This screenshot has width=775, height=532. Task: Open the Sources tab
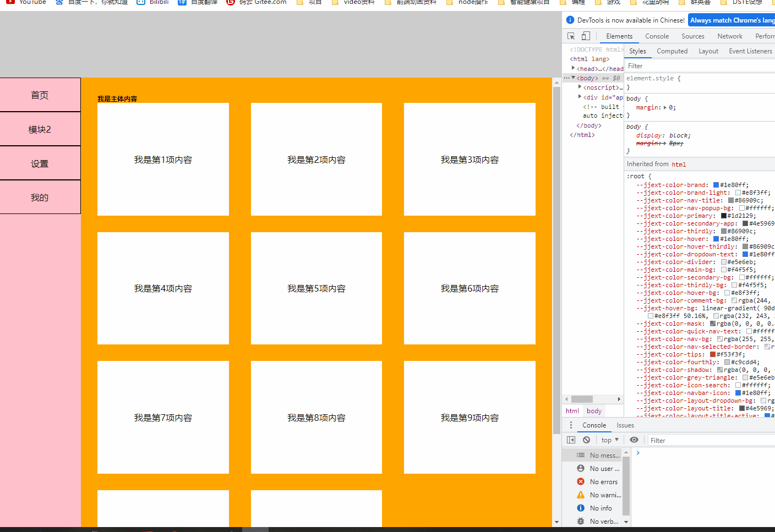click(693, 36)
